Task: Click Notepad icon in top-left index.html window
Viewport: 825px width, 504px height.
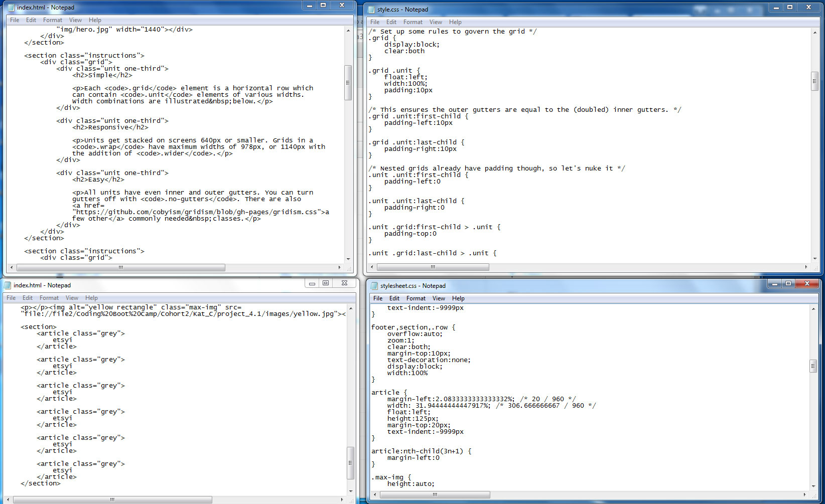Action: (11, 8)
